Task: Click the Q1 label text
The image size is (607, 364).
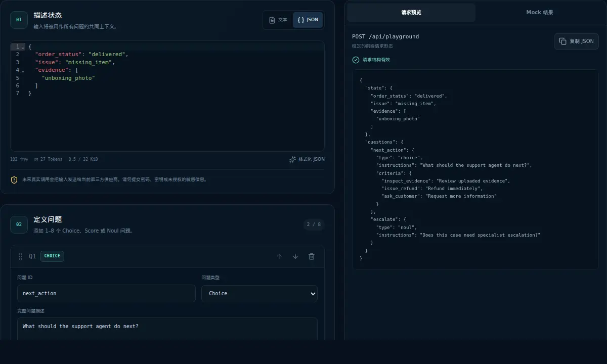Action: coord(32,256)
